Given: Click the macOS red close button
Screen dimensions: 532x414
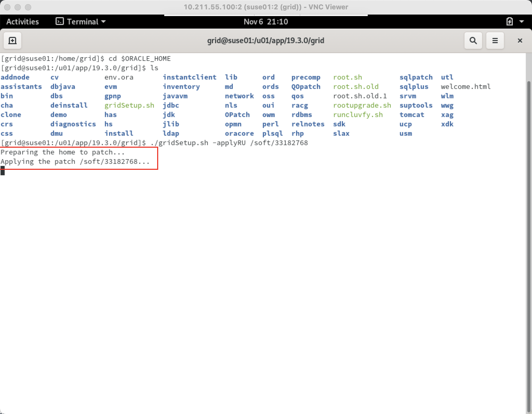Looking at the screenshot, I should [7, 7].
